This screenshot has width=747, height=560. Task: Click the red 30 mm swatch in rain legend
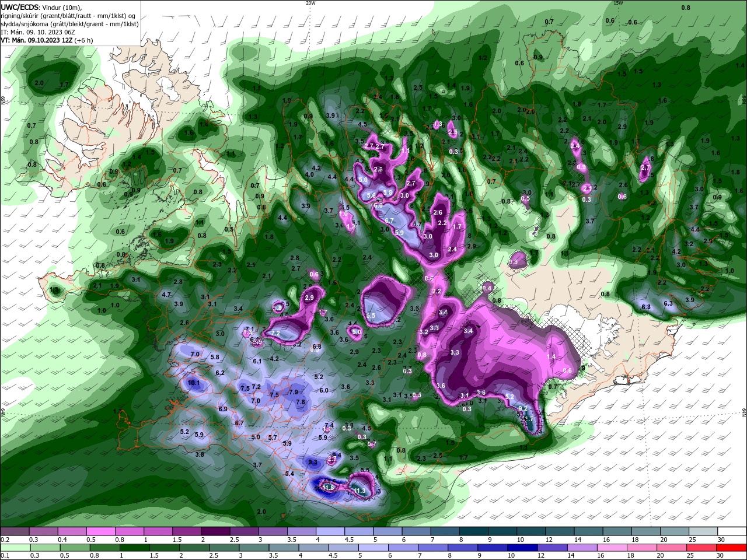[x=732, y=547]
